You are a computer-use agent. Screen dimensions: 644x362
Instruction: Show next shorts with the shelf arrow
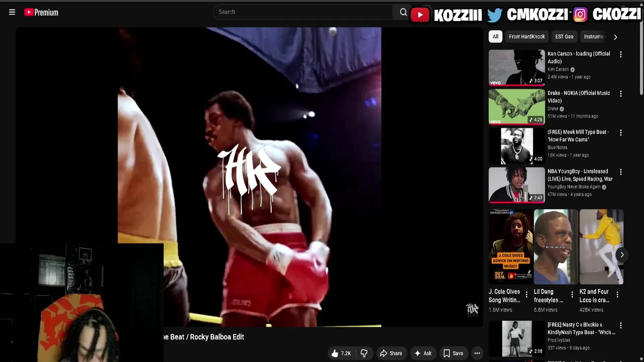tap(622, 255)
